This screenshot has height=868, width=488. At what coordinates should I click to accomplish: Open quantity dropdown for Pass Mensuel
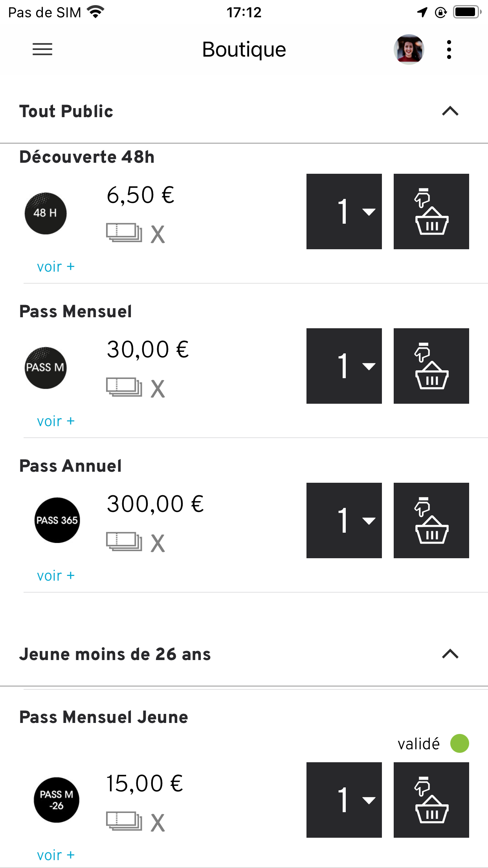pyautogui.click(x=344, y=366)
